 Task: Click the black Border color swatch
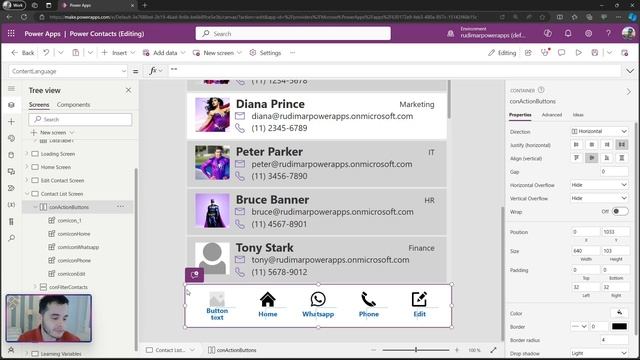619,327
